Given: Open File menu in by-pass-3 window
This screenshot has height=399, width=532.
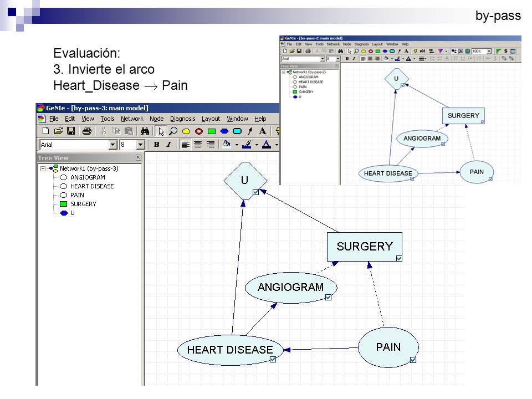Looking at the screenshot, I should (x=54, y=119).
